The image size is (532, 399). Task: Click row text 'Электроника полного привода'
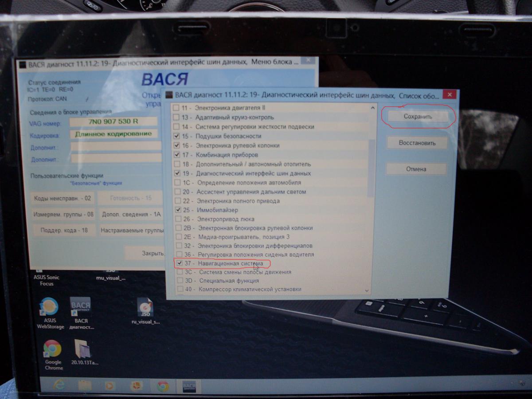238,201
